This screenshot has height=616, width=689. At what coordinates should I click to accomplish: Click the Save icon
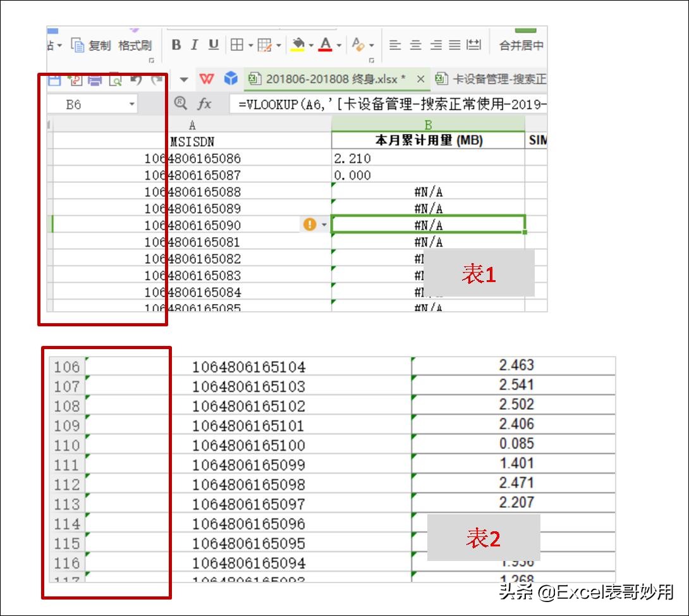point(54,80)
